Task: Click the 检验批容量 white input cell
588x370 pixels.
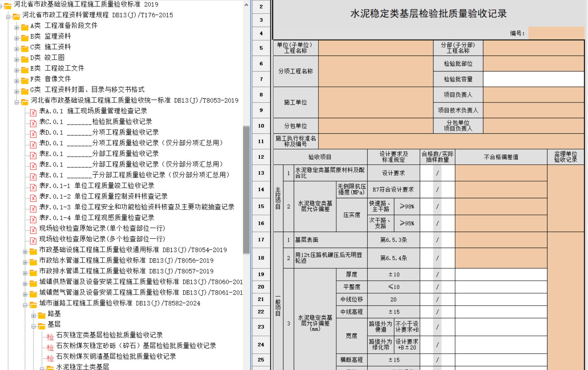Action: (534, 79)
